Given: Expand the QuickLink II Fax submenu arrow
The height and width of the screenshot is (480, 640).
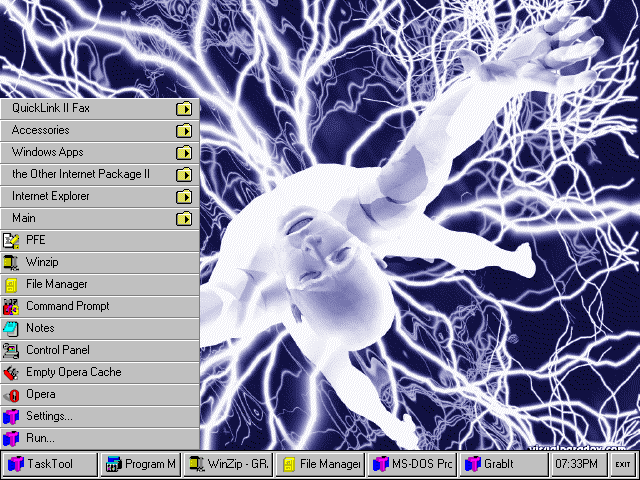Looking at the screenshot, I should (184, 109).
